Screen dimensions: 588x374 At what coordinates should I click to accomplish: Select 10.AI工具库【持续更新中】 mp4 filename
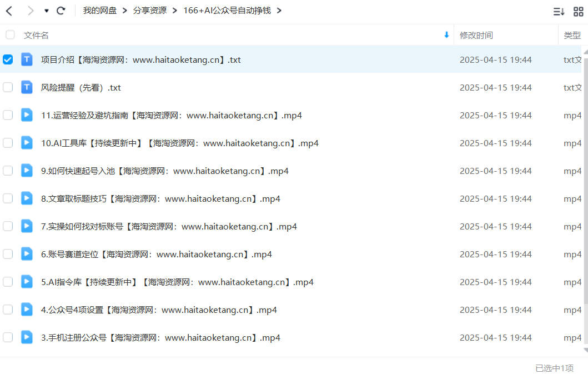click(180, 143)
